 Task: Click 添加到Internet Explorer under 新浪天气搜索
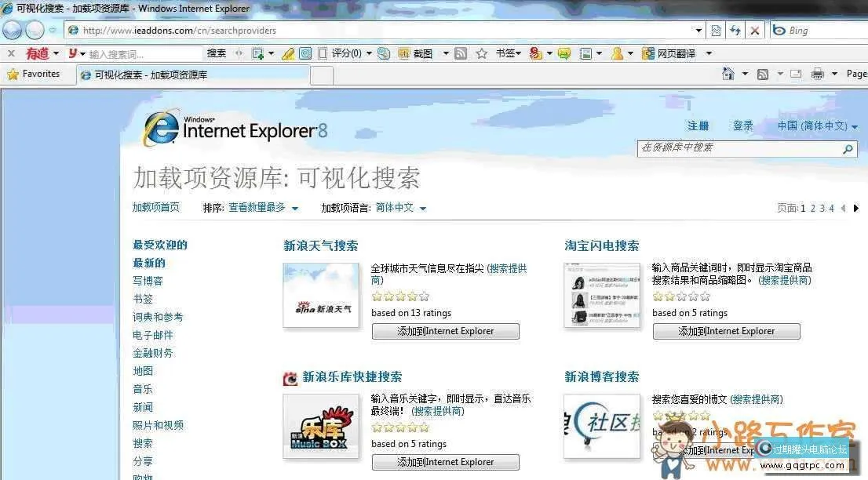point(445,331)
